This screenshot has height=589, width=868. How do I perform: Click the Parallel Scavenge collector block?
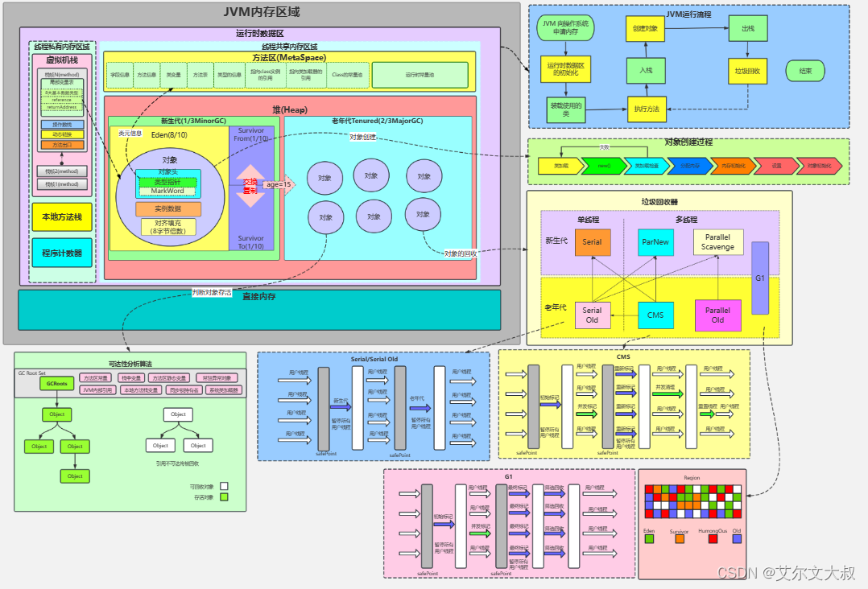pos(718,242)
